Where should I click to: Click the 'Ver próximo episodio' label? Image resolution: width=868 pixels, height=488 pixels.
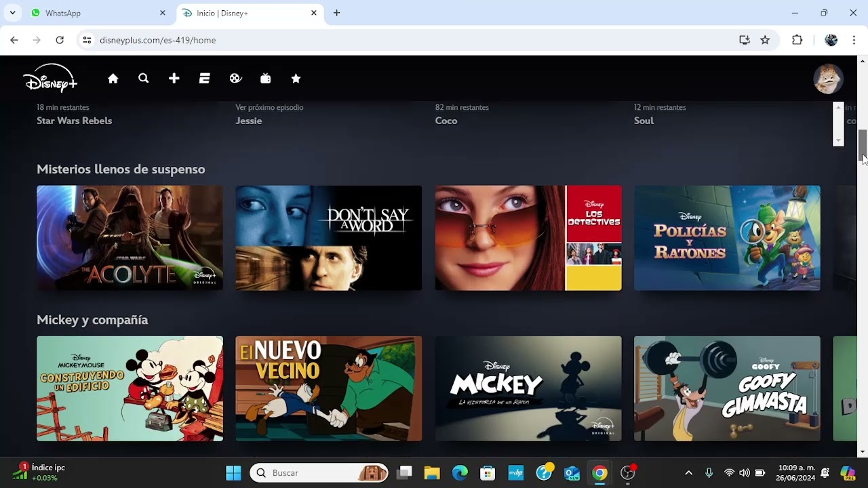269,107
